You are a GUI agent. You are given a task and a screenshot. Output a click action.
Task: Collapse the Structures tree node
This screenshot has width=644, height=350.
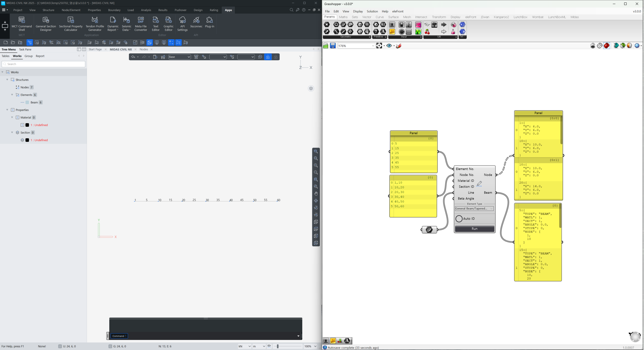coord(7,80)
